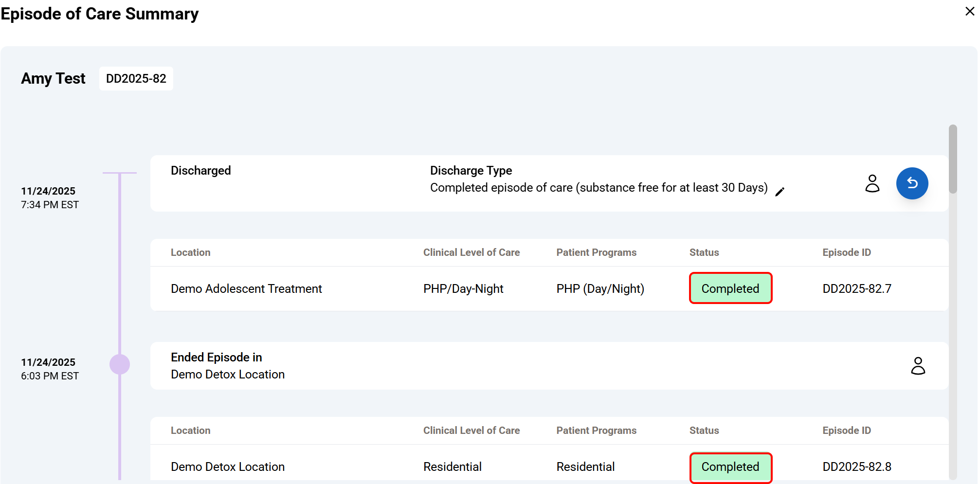The width and height of the screenshot is (980, 484).
Task: Click the Completed status for episode DD2025-82.8
Action: pos(730,467)
